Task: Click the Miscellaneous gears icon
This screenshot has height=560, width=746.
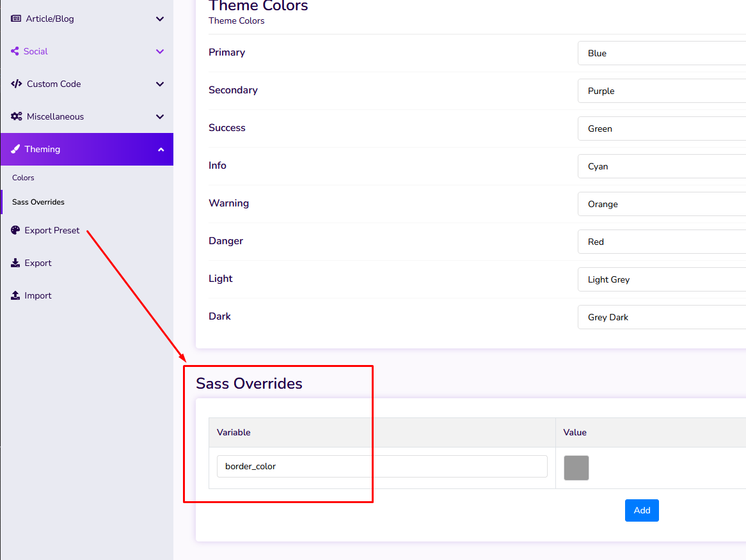Action: point(16,116)
